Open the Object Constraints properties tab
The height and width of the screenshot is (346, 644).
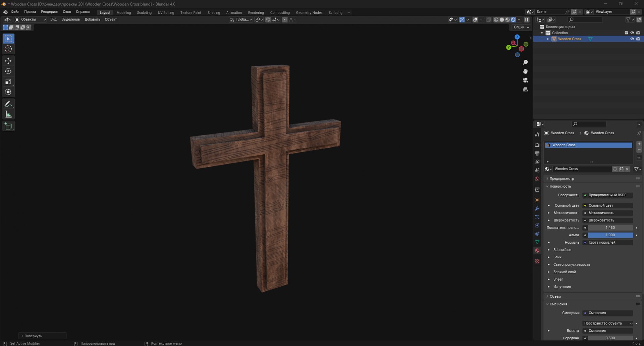click(537, 234)
